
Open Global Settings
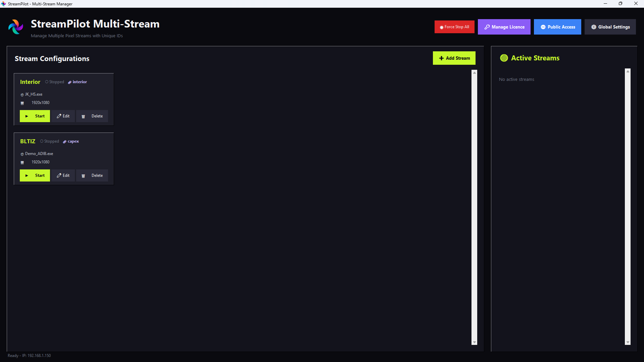coord(610,27)
